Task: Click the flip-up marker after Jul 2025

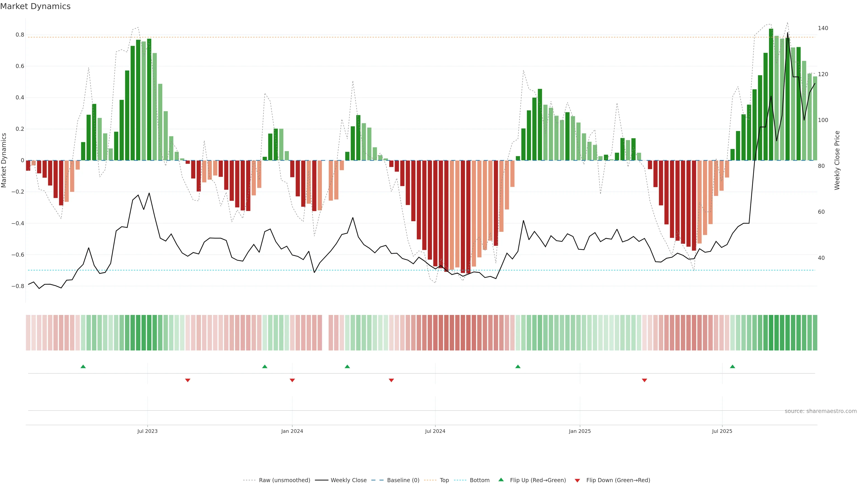Action: pyautogui.click(x=733, y=366)
